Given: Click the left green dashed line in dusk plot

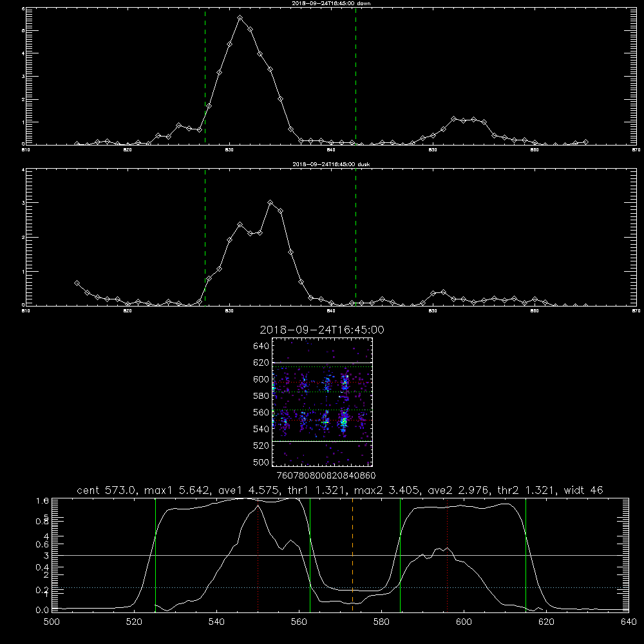Looking at the screenshot, I should [x=205, y=237].
